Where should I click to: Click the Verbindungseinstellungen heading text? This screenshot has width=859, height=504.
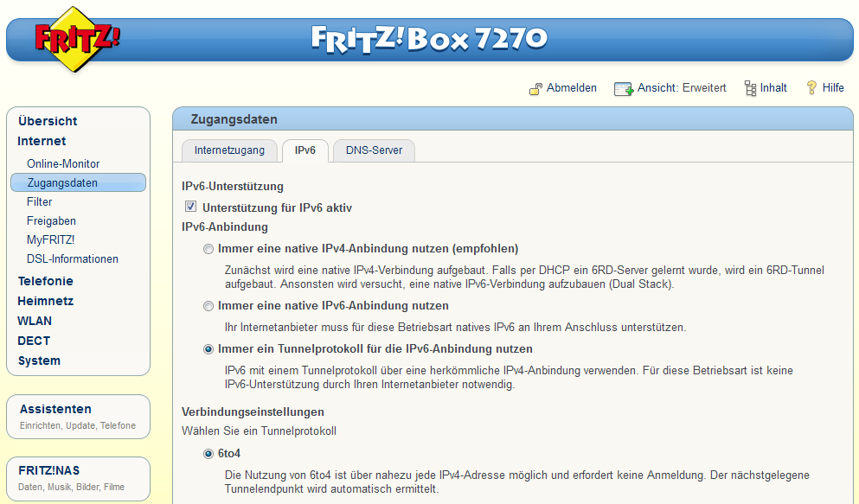point(253,412)
